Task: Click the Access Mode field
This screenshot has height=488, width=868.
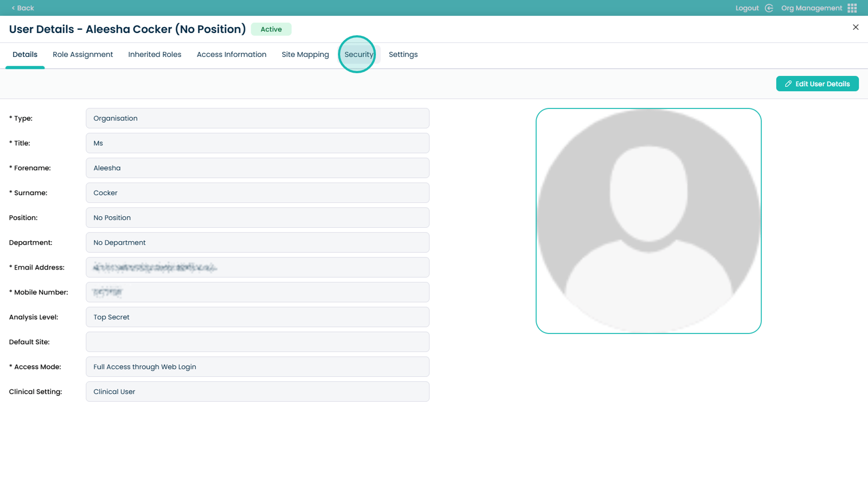Action: click(257, 367)
